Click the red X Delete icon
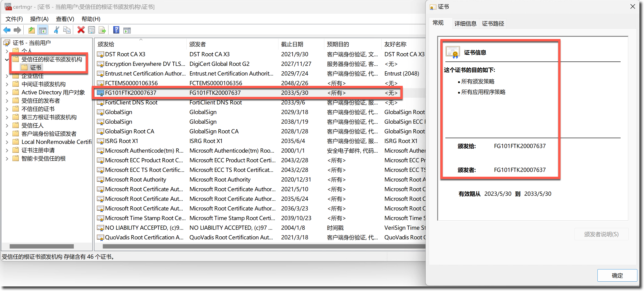The height and width of the screenshot is (291, 644). (81, 30)
